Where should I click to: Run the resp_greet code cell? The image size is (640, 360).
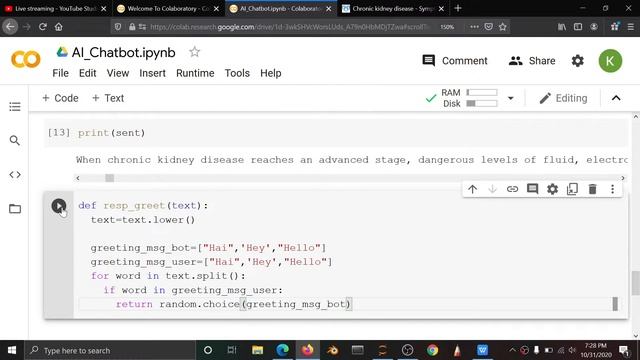pyautogui.click(x=59, y=206)
